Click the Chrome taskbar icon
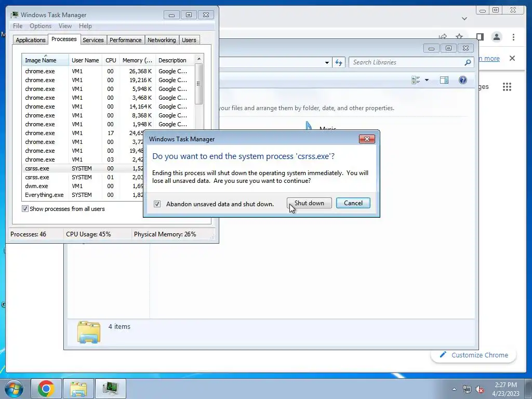The width and height of the screenshot is (532, 399). 46,389
